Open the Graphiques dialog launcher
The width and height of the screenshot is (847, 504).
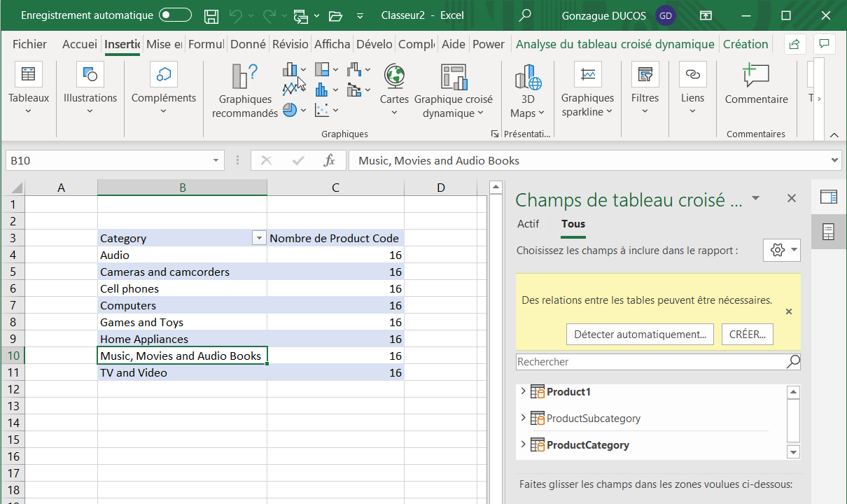point(495,134)
